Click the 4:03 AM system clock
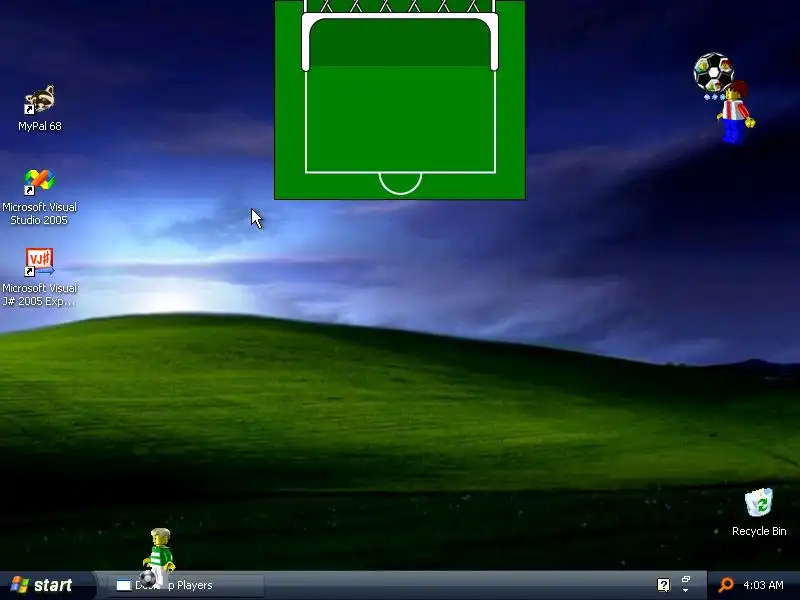The height and width of the screenshot is (600, 800). tap(763, 585)
